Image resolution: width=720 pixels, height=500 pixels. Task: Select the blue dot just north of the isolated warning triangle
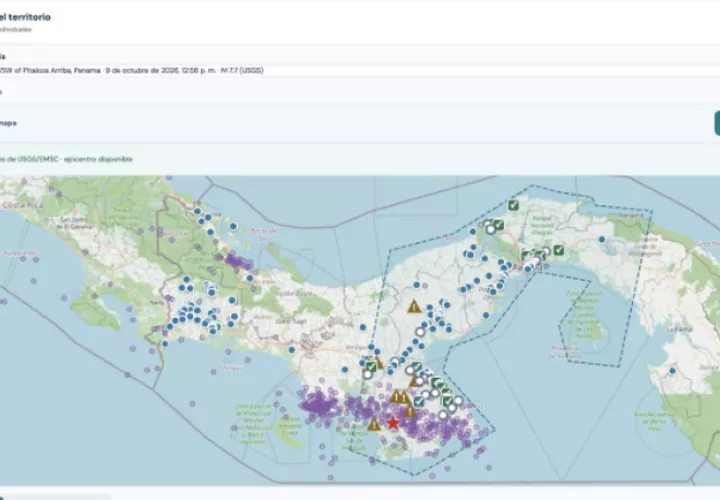pos(416,285)
